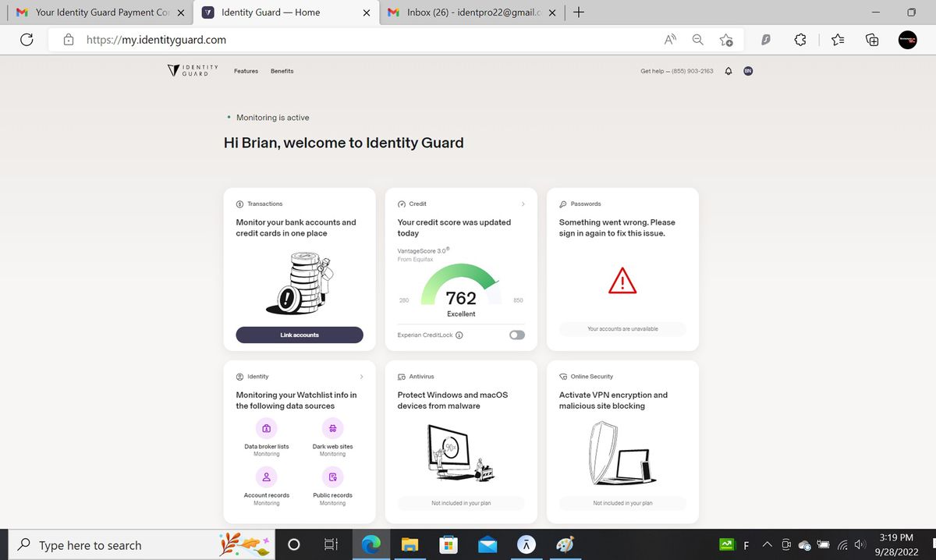Click the Link accounts button
The image size is (936, 560).
pyautogui.click(x=300, y=335)
